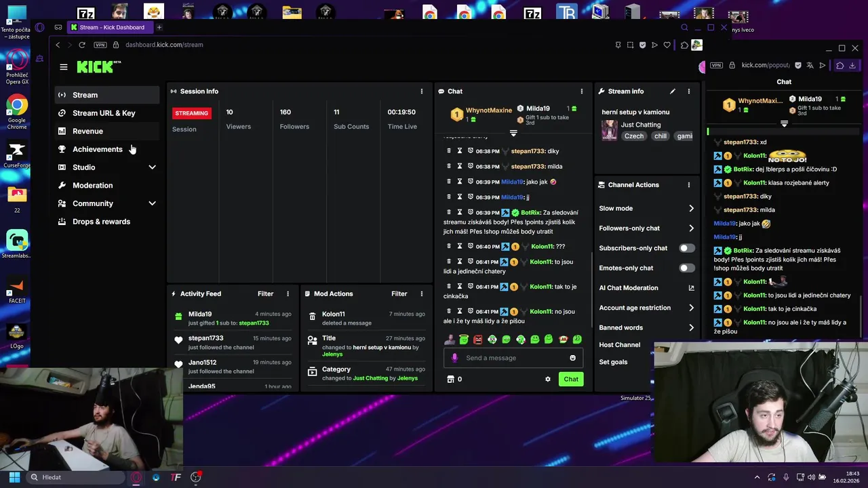868x488 pixels.
Task: Open Moderation sidebar item
Action: click(107, 186)
